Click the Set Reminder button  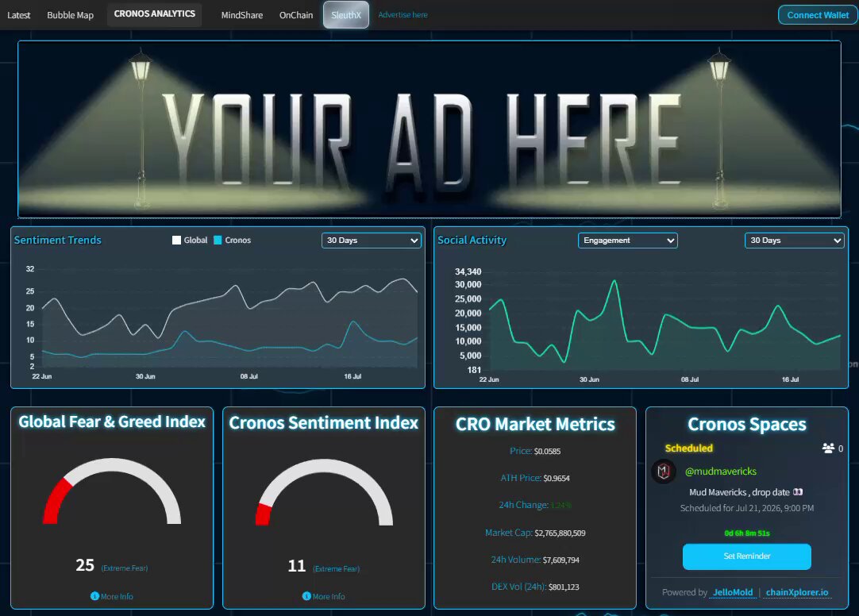coord(747,556)
